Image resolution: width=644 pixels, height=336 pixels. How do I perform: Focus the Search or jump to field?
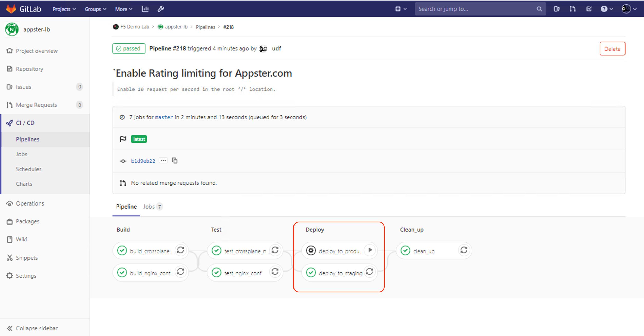coord(480,9)
